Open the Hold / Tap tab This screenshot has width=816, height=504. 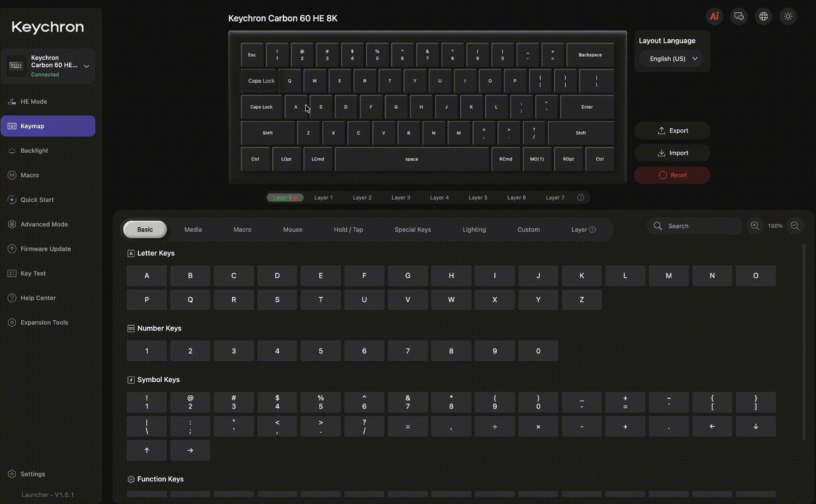click(x=349, y=229)
